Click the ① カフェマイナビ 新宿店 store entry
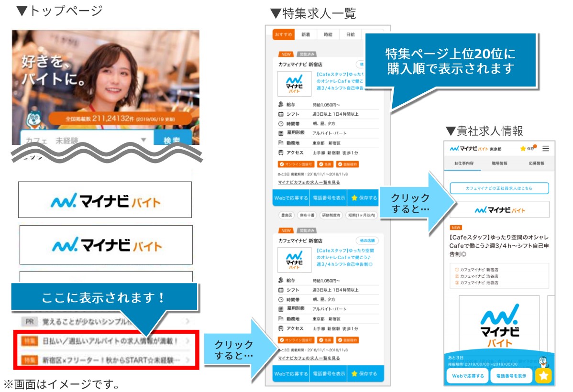This screenshot has width=573, height=392. 476,270
